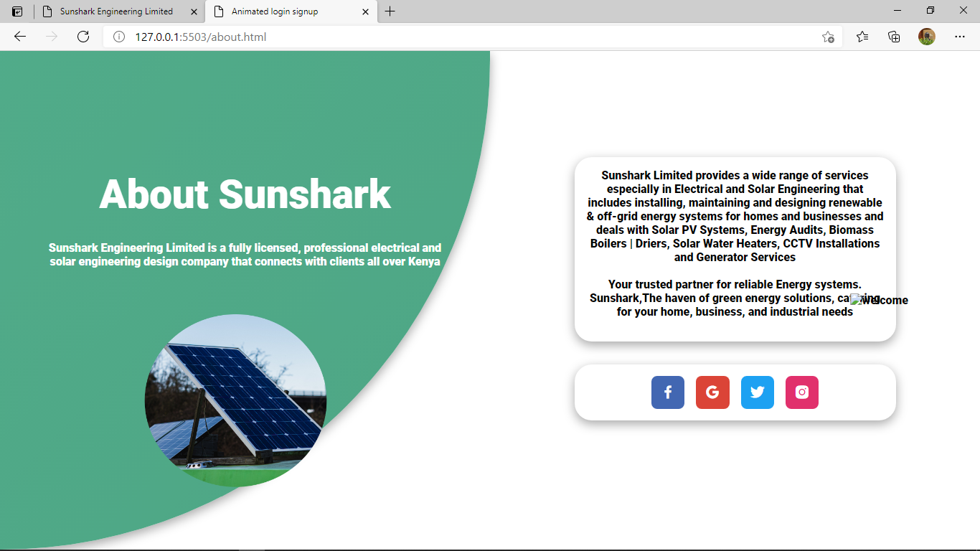The image size is (980, 551).
Task: Open a new browser tab
Action: point(390,11)
